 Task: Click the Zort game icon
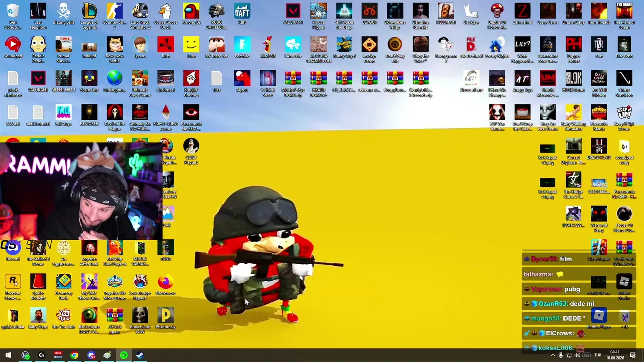[x=599, y=48]
